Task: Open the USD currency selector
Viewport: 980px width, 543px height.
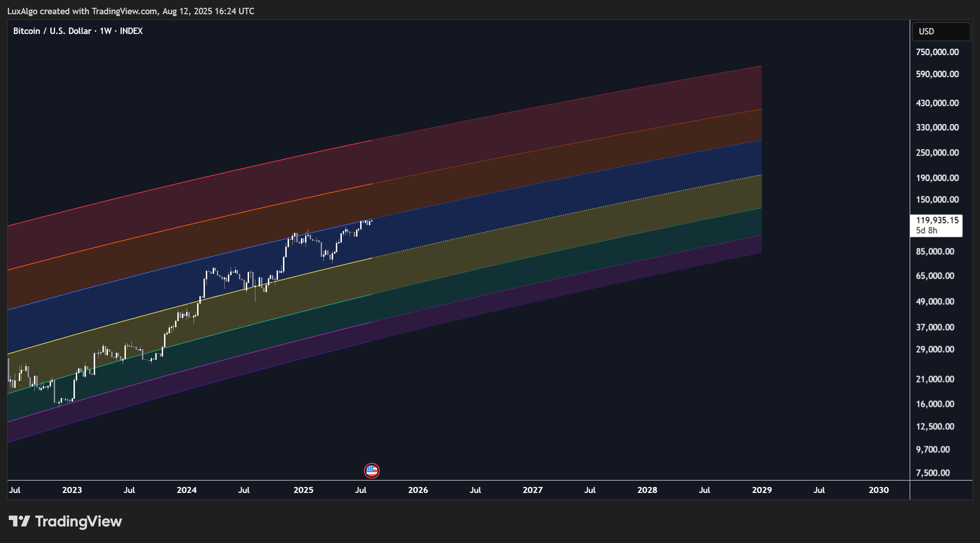Action: point(941,32)
